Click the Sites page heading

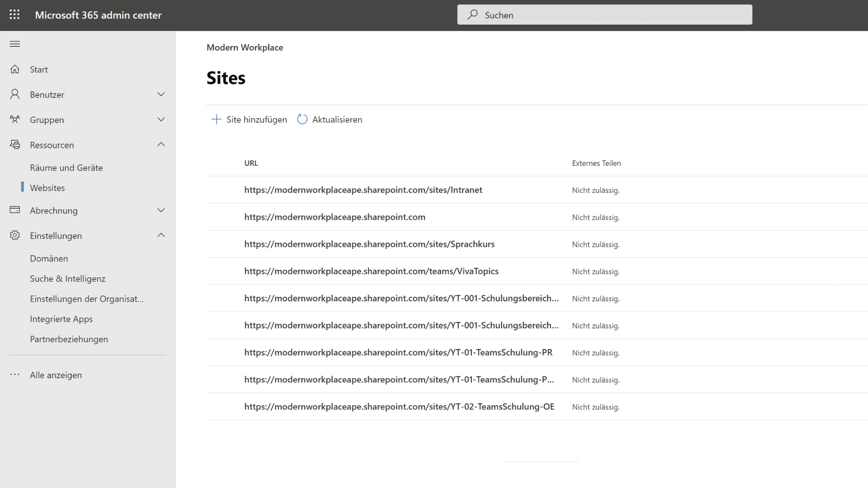226,78
